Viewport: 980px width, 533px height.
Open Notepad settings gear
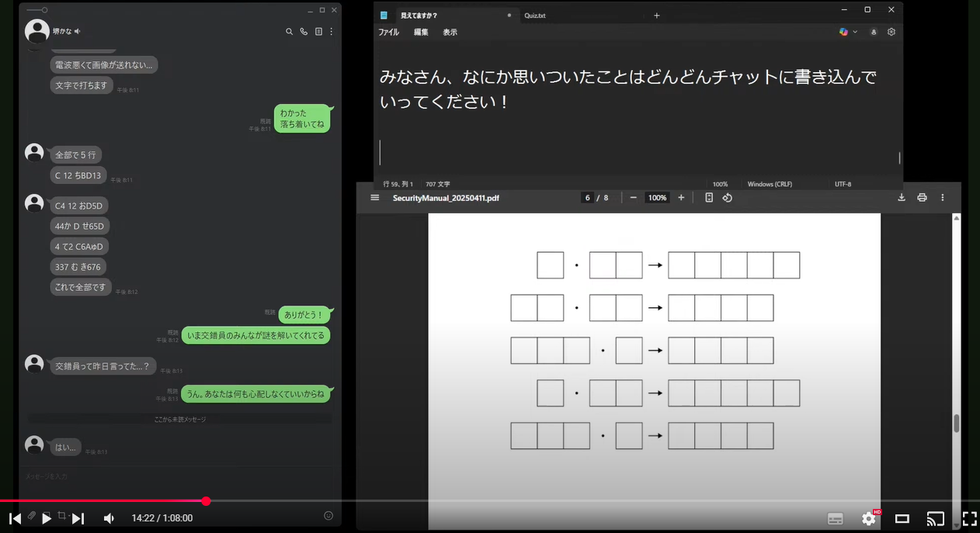(x=891, y=32)
